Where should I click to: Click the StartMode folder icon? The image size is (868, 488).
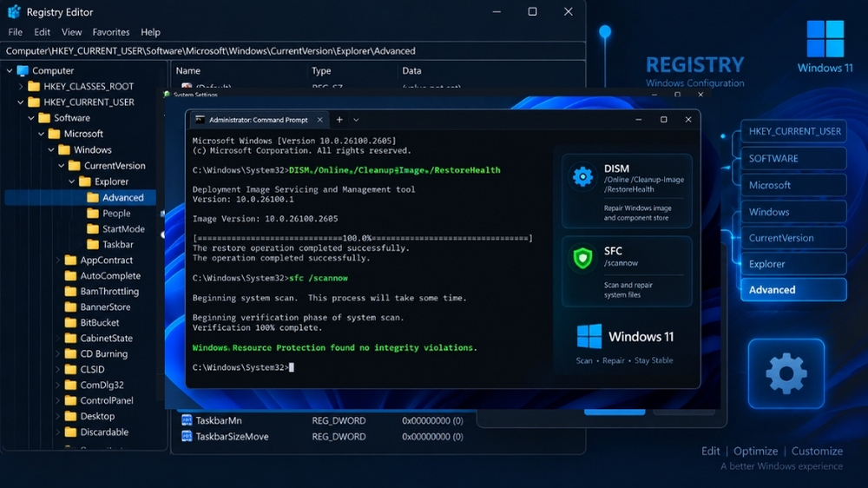[x=93, y=228]
